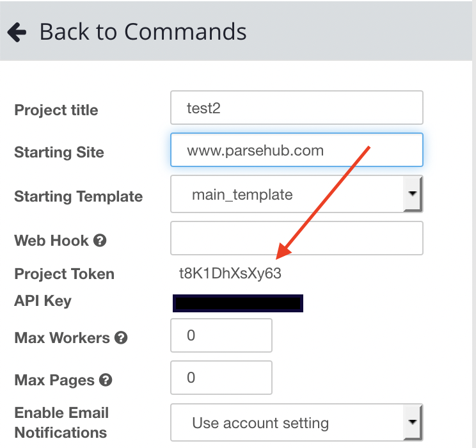Click the Starting Template label
The width and height of the screenshot is (476, 448).
point(78,196)
